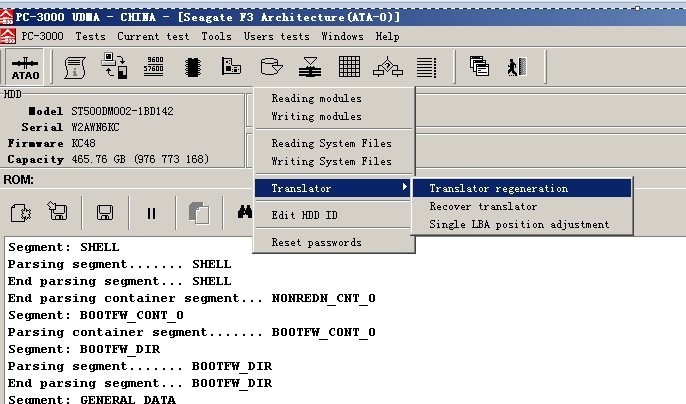Select Reading System Files menu entry
The height and width of the screenshot is (404, 686).
[334, 144]
